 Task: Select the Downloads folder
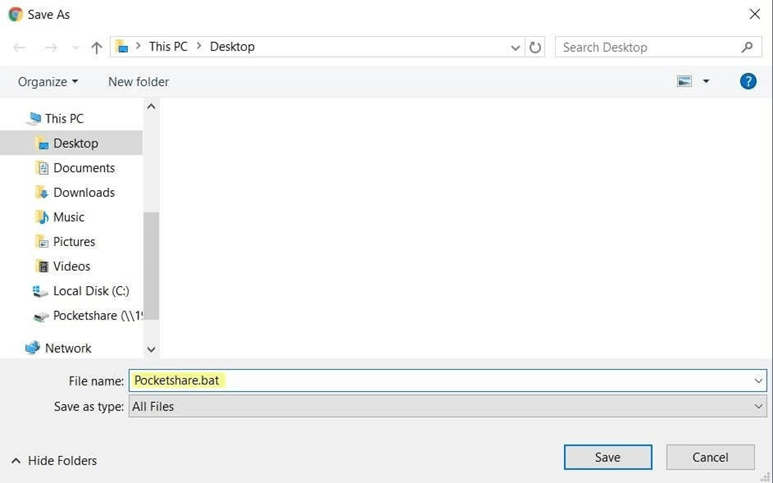click(x=83, y=192)
